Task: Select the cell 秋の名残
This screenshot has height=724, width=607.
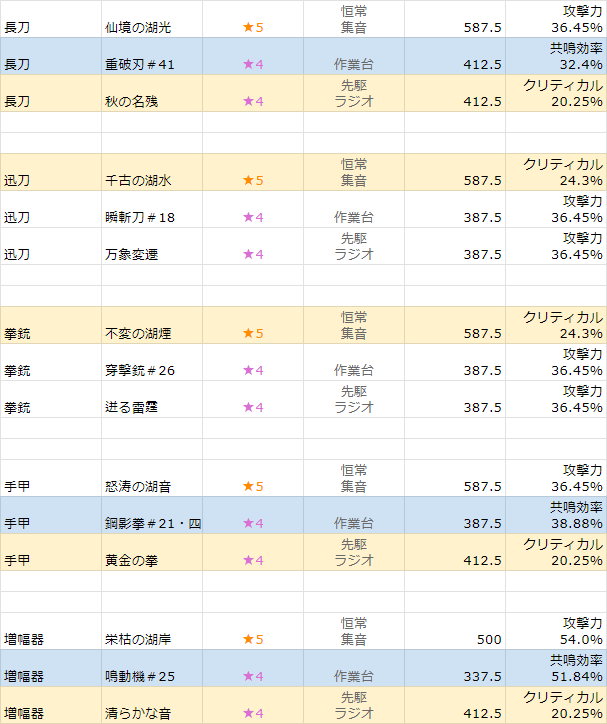Action: 152,93
